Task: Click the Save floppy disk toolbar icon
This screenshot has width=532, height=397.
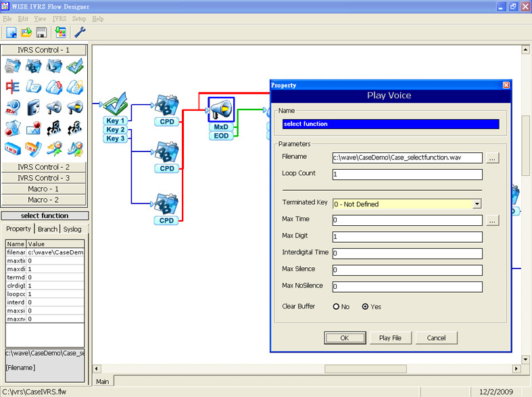Action: click(41, 32)
